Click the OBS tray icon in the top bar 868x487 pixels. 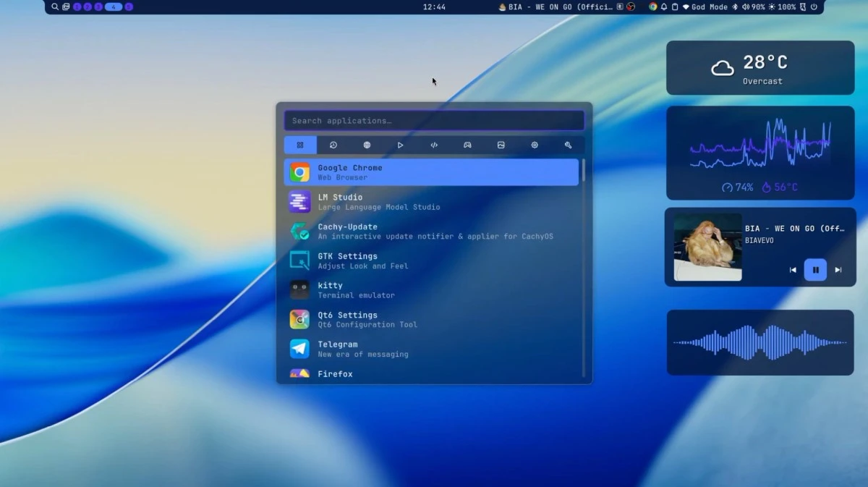(x=631, y=7)
